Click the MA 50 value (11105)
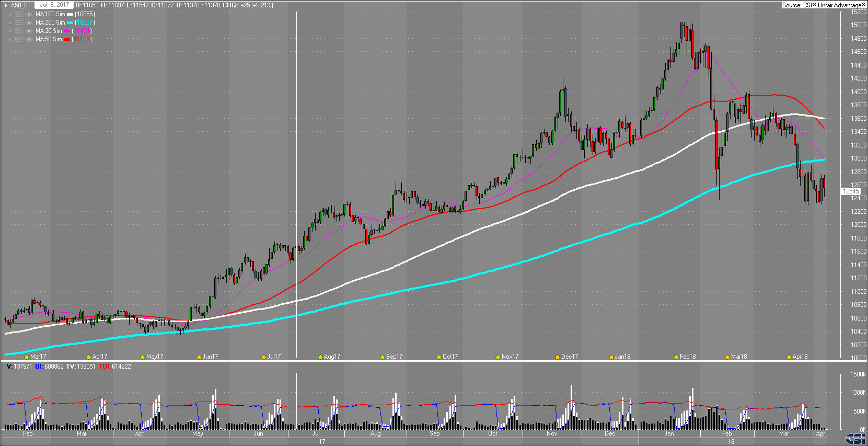This screenshot has width=868, height=446. point(82,39)
